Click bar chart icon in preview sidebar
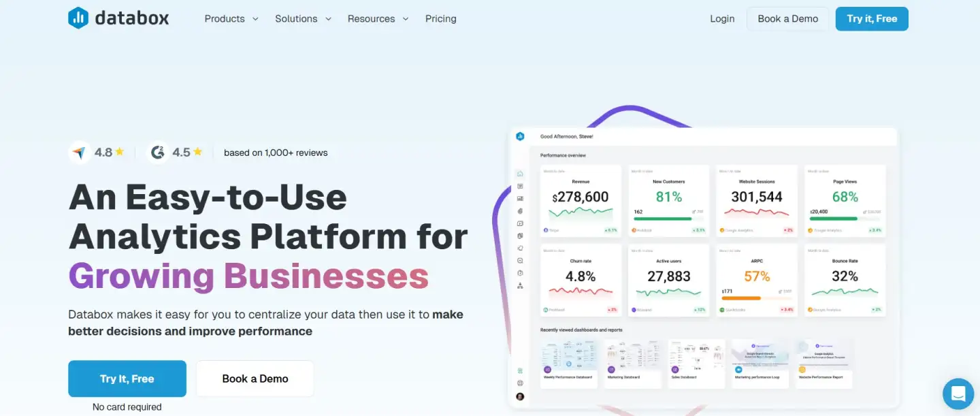 (x=520, y=198)
